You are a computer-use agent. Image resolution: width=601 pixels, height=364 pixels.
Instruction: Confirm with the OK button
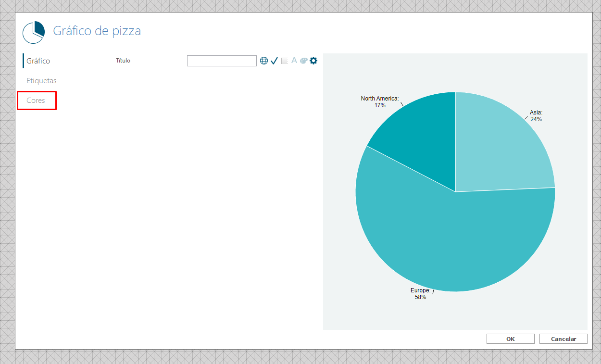pos(510,339)
